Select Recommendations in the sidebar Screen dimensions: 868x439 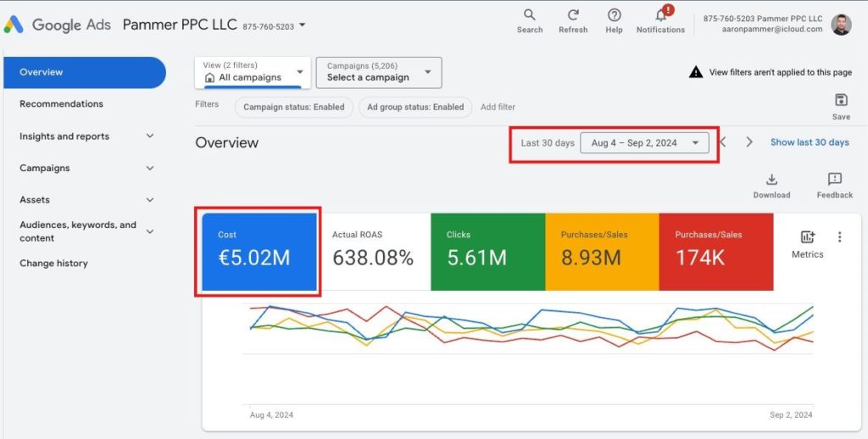click(x=61, y=103)
